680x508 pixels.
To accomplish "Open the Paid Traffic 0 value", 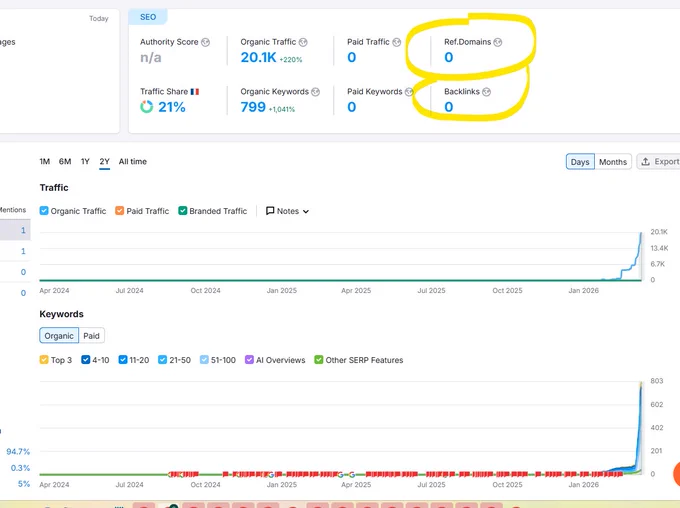I will [352, 57].
